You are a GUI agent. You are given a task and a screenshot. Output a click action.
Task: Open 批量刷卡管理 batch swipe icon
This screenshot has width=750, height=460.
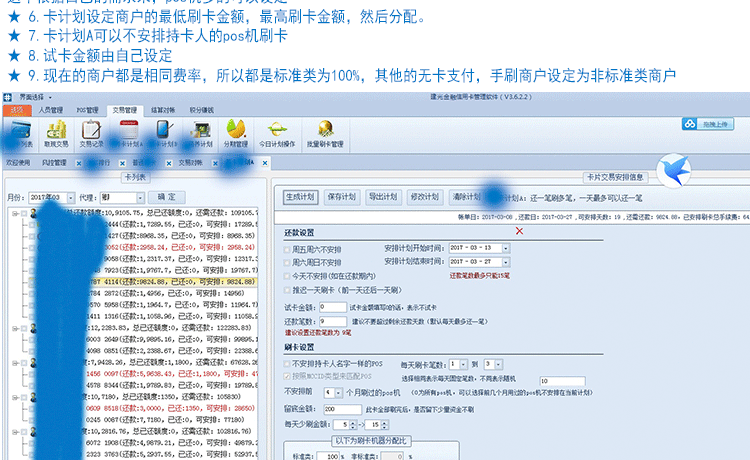click(x=325, y=133)
